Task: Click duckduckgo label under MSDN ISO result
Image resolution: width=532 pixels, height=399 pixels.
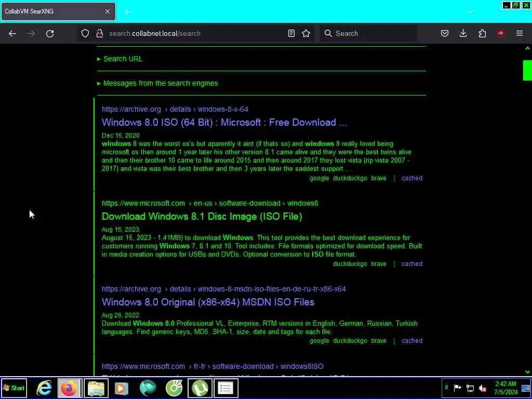Action: pyautogui.click(x=350, y=341)
